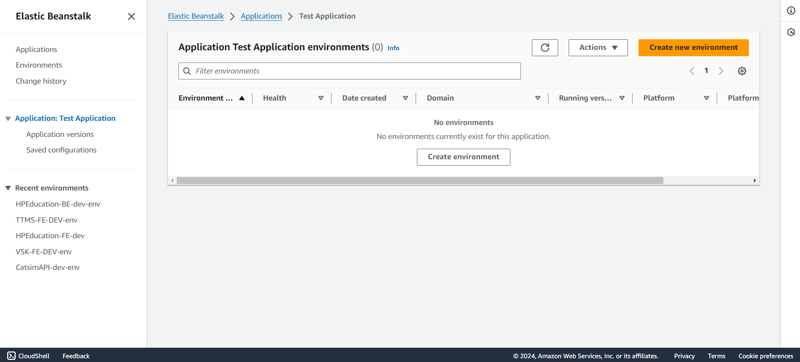800x362 pixels.
Task: Open HPEducation-BE-dev-env recent environment
Action: (x=58, y=204)
